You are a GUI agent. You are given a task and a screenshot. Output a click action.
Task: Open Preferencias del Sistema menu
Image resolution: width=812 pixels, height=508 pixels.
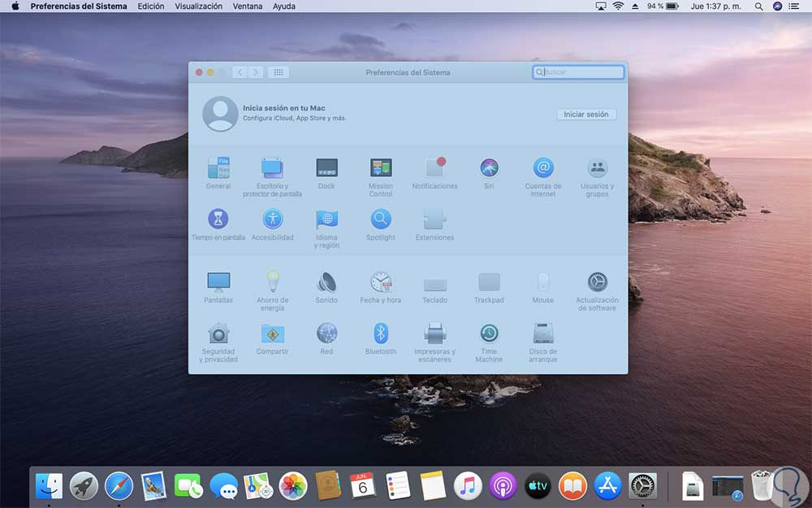(x=79, y=7)
